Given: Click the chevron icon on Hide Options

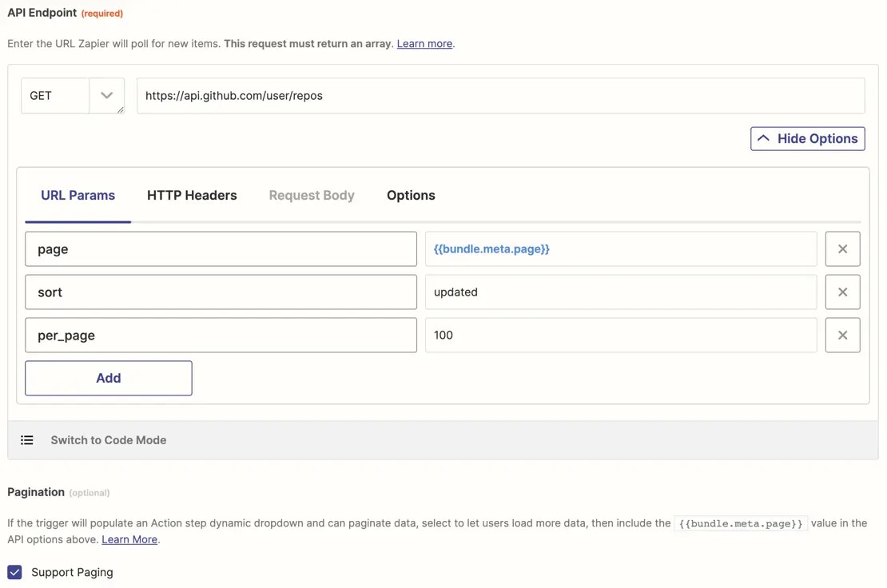Looking at the screenshot, I should tap(764, 138).
